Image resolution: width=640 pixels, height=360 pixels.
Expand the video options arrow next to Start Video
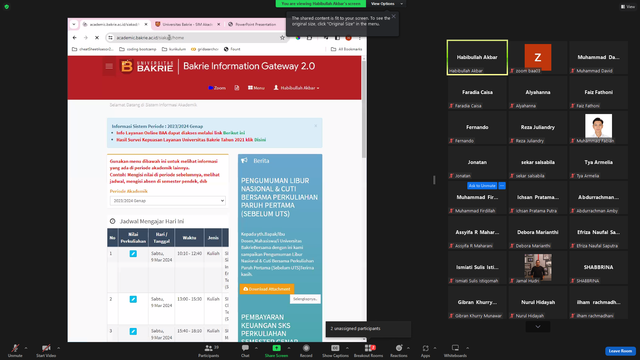[x=58, y=348]
